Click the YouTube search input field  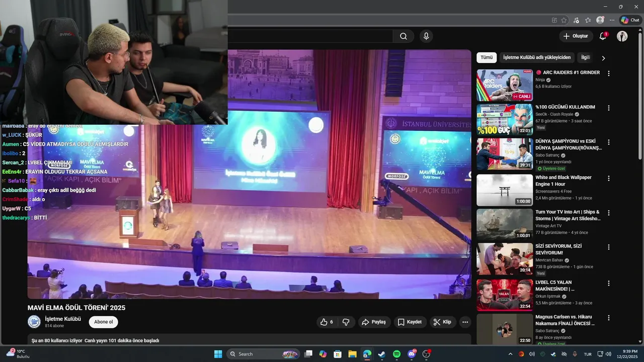coord(310,36)
